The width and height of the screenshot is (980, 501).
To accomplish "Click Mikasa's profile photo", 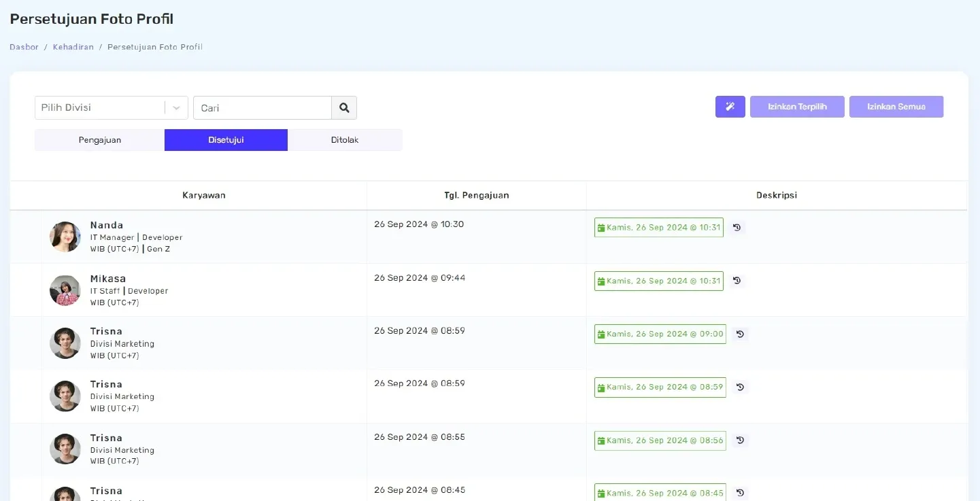I will click(65, 290).
